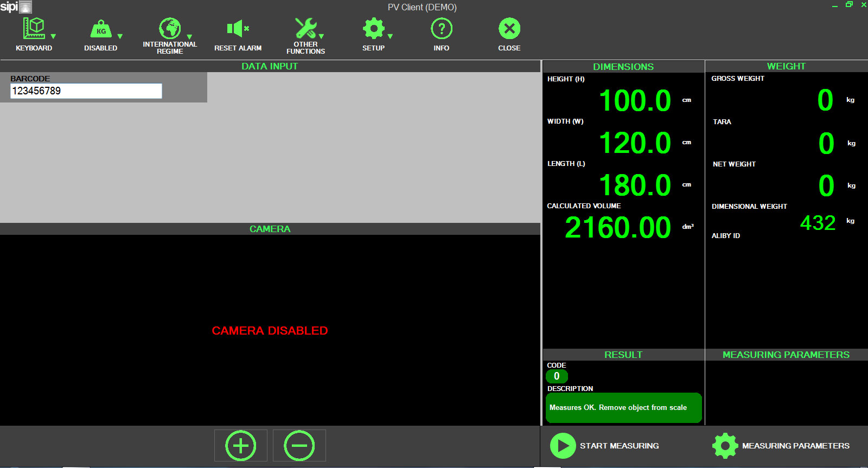Open Other Functions tools icon
Screen dimensions: 868x468
(x=305, y=28)
